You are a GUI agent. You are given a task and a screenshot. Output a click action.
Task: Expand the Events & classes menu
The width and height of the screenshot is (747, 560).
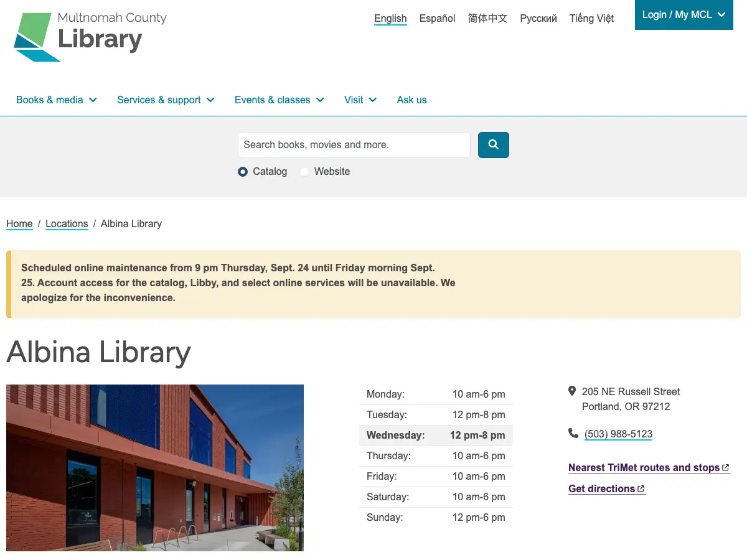click(x=280, y=100)
